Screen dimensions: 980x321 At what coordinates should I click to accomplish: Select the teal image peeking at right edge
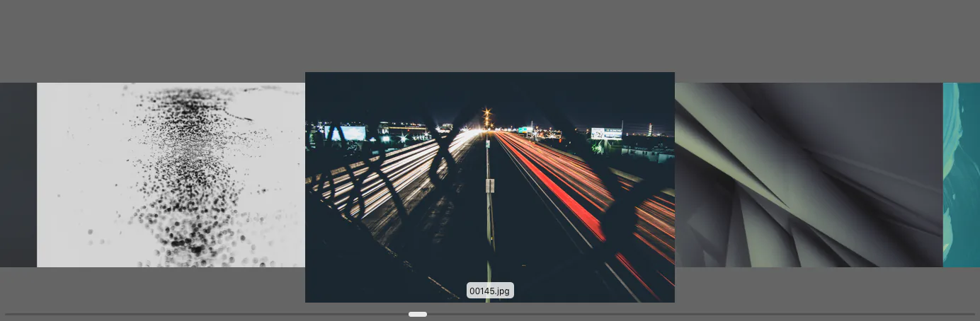[x=962, y=175]
